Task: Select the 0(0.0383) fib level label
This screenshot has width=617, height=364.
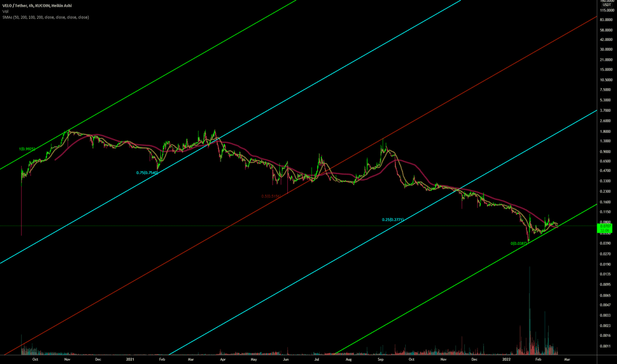Action: point(518,244)
